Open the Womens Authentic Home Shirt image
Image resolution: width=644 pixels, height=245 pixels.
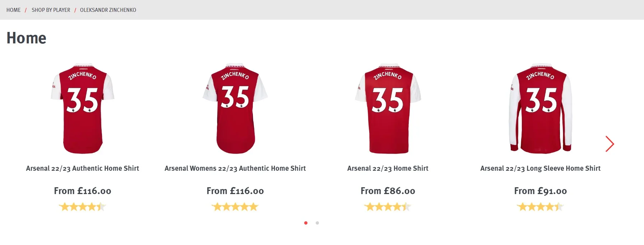click(x=235, y=109)
